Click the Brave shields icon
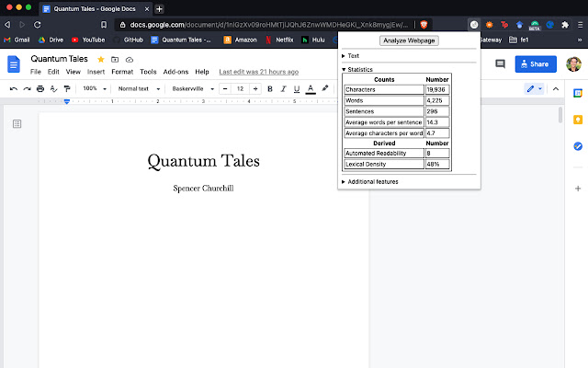The width and height of the screenshot is (588, 368). [x=424, y=24]
